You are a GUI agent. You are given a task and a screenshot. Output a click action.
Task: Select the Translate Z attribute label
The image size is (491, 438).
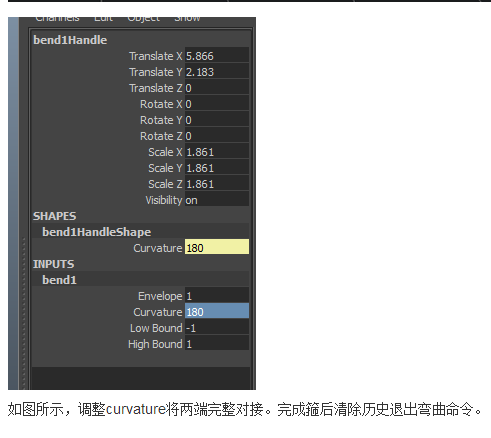tap(156, 88)
